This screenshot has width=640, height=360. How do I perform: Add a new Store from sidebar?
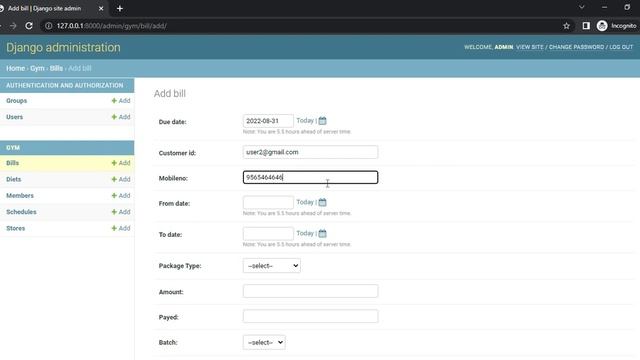(121, 228)
